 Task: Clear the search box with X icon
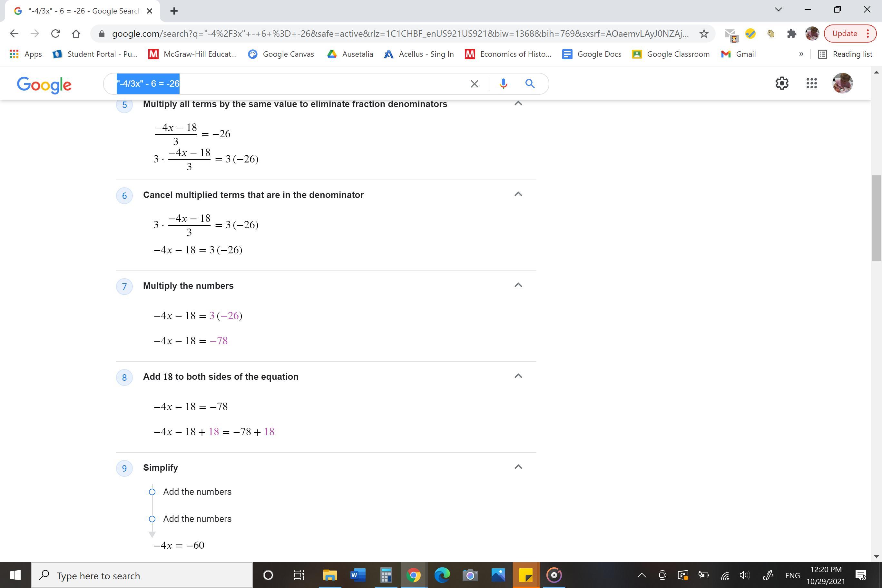(x=474, y=83)
